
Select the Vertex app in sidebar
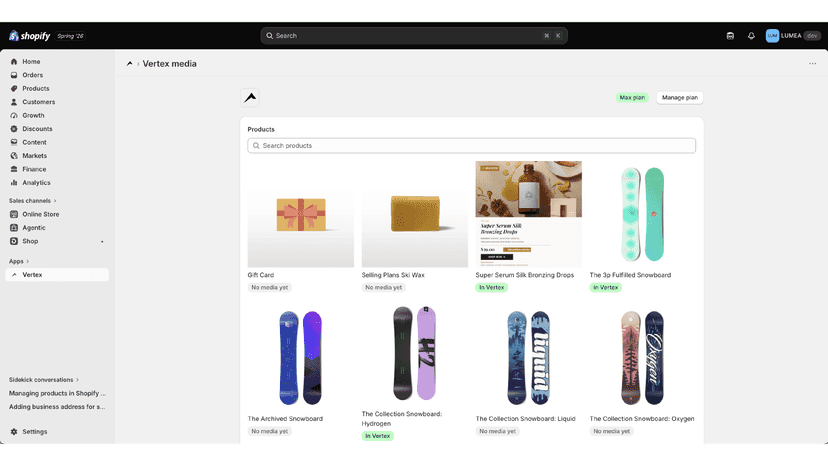[x=57, y=275]
